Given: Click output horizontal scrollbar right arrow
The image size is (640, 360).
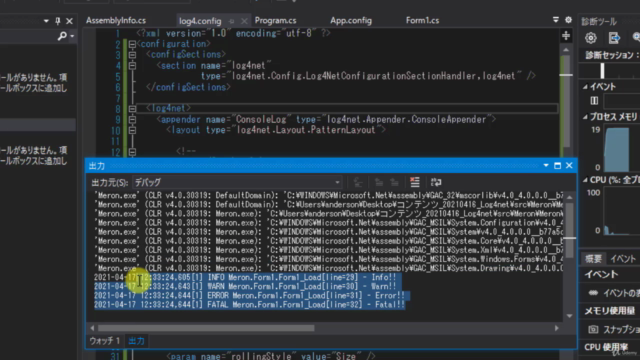Looking at the screenshot, I should (556, 328).
